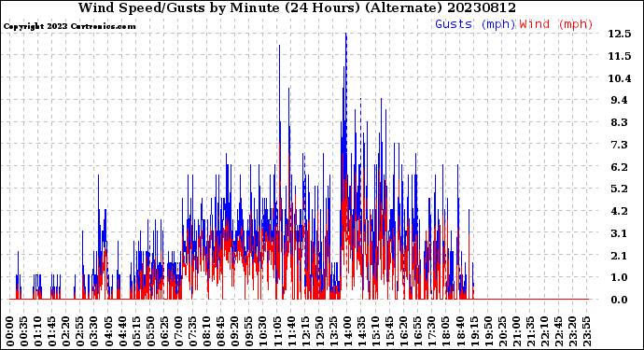The width and height of the screenshot is (644, 350).
Task: Click the 04:05 time axis label
Action: coord(108,331)
